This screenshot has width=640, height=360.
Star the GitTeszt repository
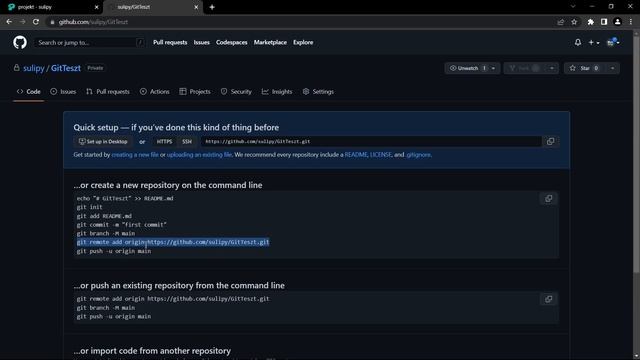click(x=585, y=68)
